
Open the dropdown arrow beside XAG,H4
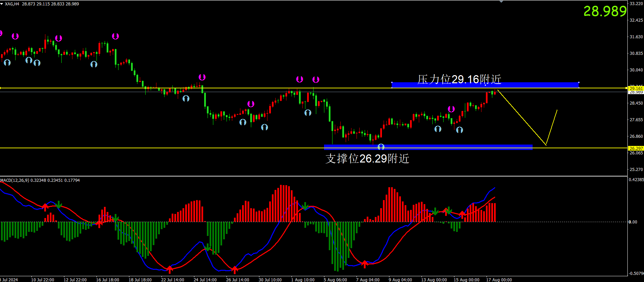point(2,4)
